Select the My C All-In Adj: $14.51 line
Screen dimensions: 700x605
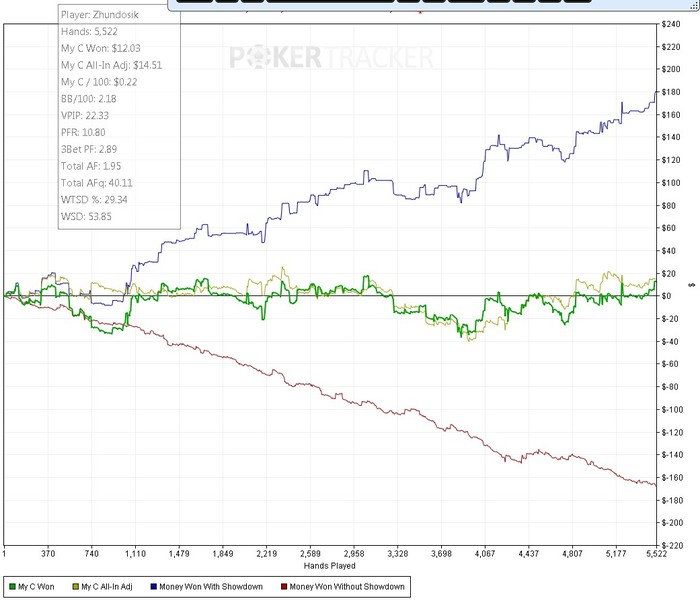click(112, 65)
